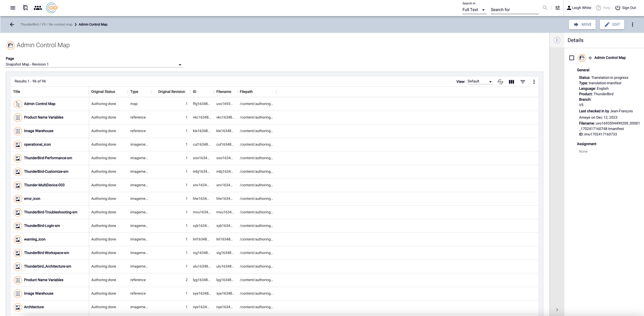Open the people/groups icon in top bar

[x=38, y=8]
